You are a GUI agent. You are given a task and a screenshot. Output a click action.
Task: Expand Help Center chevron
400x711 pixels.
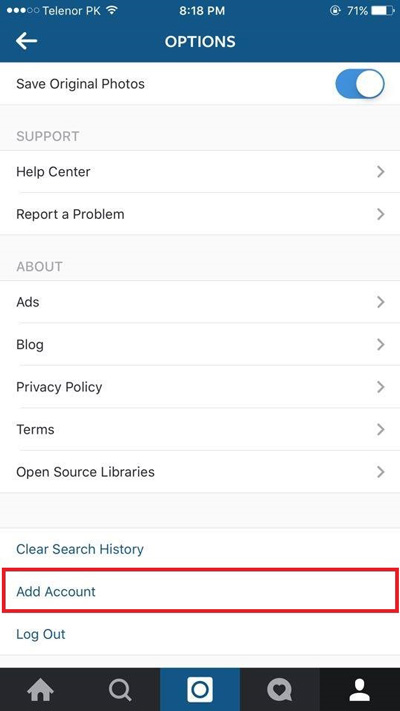381,172
